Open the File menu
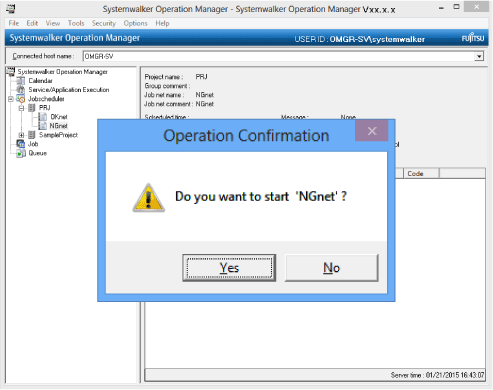Viewport: 493px width, 390px height. pyautogui.click(x=14, y=23)
